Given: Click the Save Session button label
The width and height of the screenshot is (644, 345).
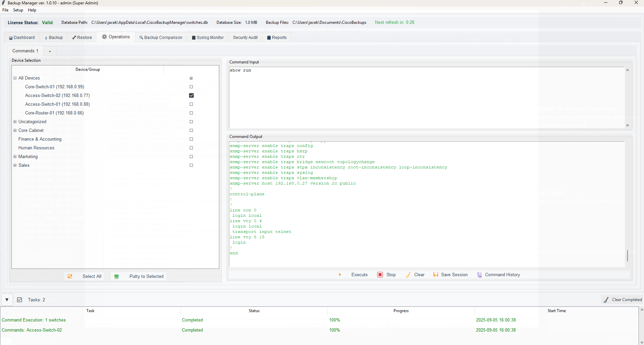Looking at the screenshot, I should 454,275.
